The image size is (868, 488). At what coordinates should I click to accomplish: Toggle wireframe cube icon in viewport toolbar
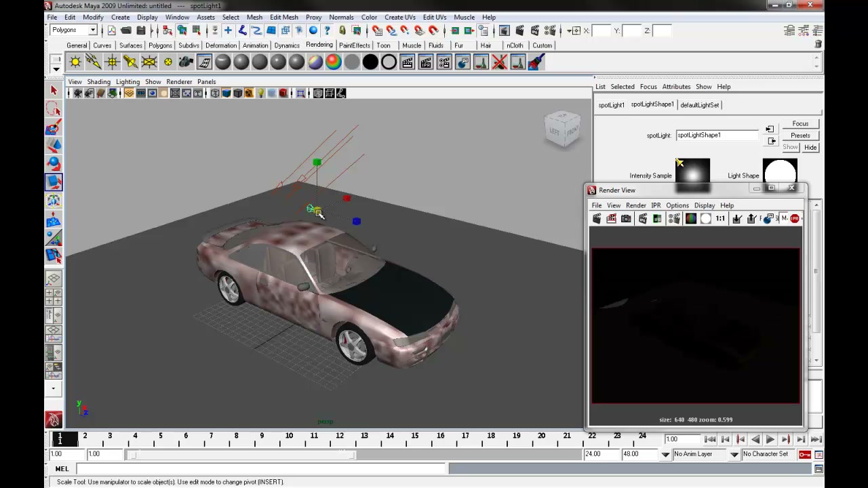click(215, 94)
